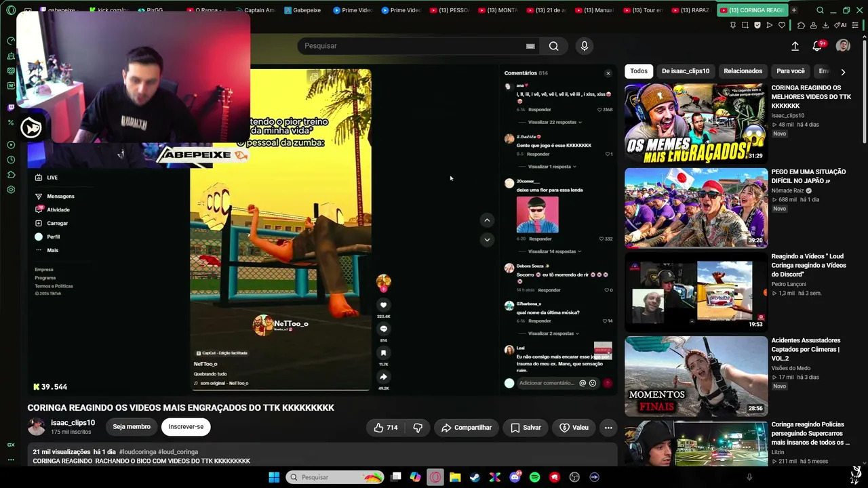868x488 pixels.
Task: Switch to the PixGG browser tab
Action: tap(155, 10)
